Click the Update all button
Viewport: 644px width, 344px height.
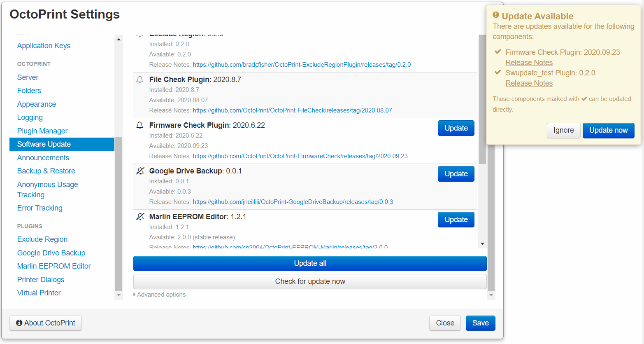coord(310,263)
